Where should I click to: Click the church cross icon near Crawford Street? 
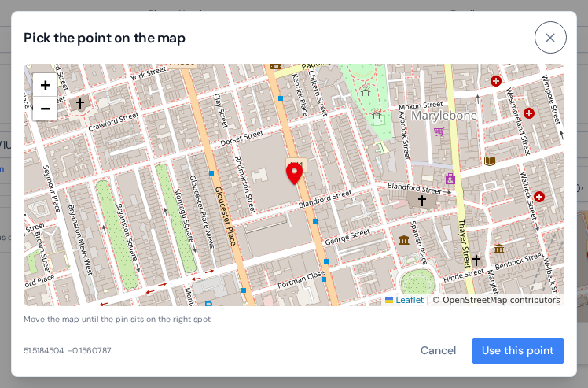[x=80, y=102]
